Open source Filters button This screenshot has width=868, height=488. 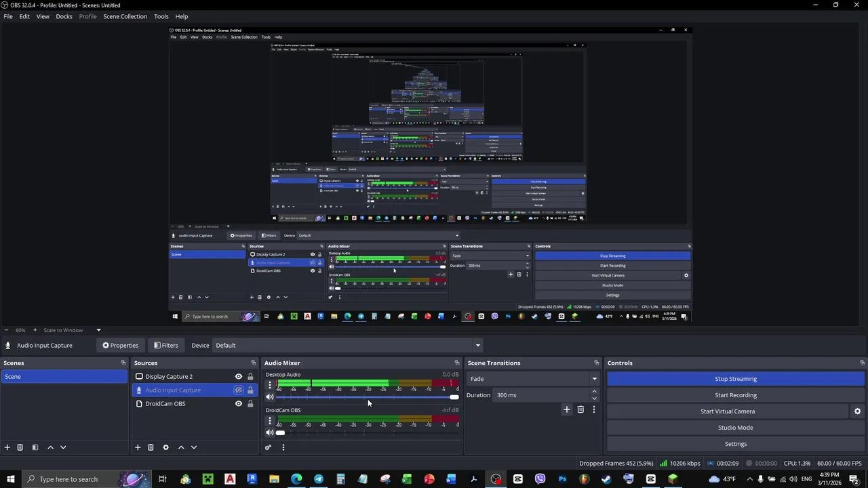click(x=166, y=346)
